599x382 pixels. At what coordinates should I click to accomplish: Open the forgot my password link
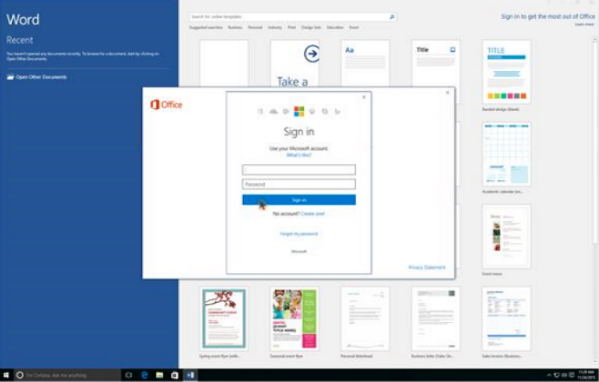pyautogui.click(x=299, y=234)
